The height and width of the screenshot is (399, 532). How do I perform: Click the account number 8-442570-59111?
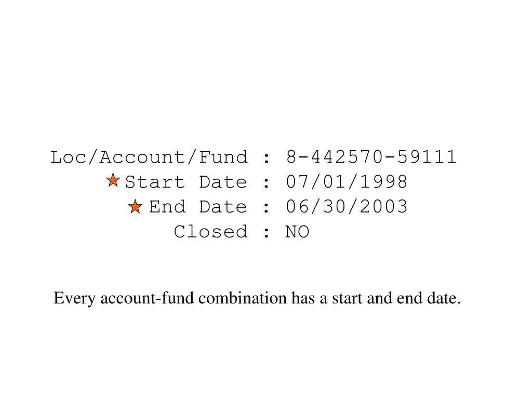[371, 157]
